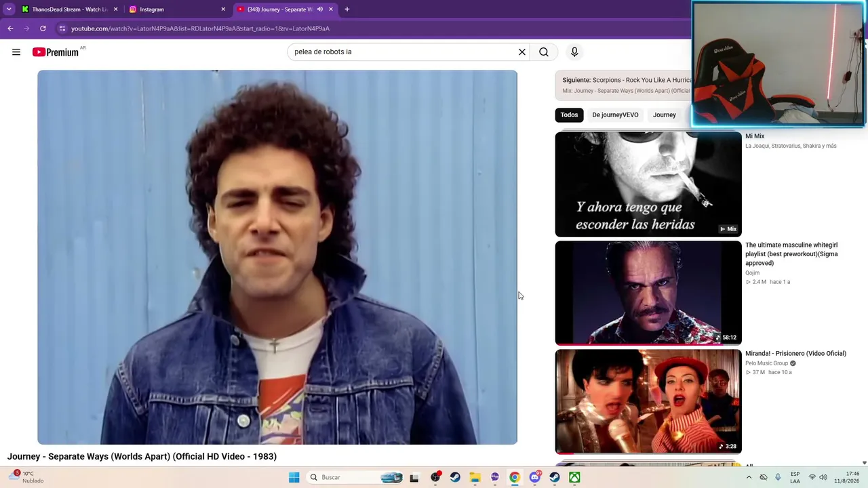868x488 pixels.
Task: Click the page scrollbar down arrow
Action: pos(864,463)
